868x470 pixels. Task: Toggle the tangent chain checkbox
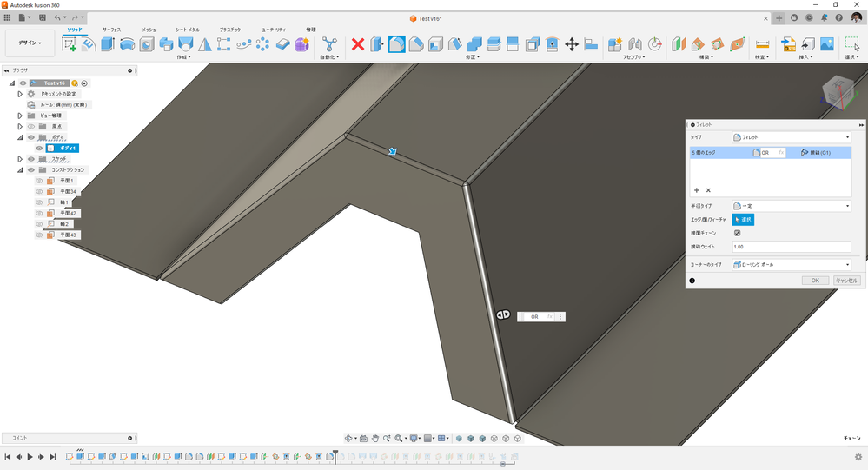point(738,233)
